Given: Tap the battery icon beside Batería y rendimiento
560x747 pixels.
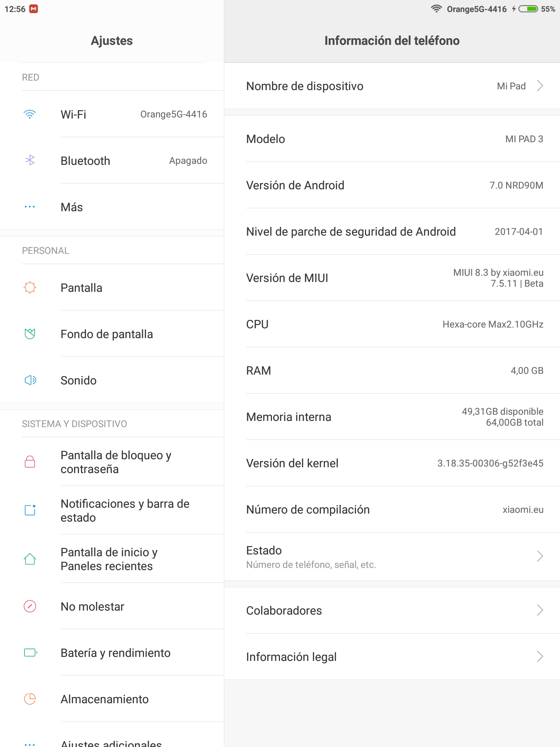Looking at the screenshot, I should [x=31, y=653].
